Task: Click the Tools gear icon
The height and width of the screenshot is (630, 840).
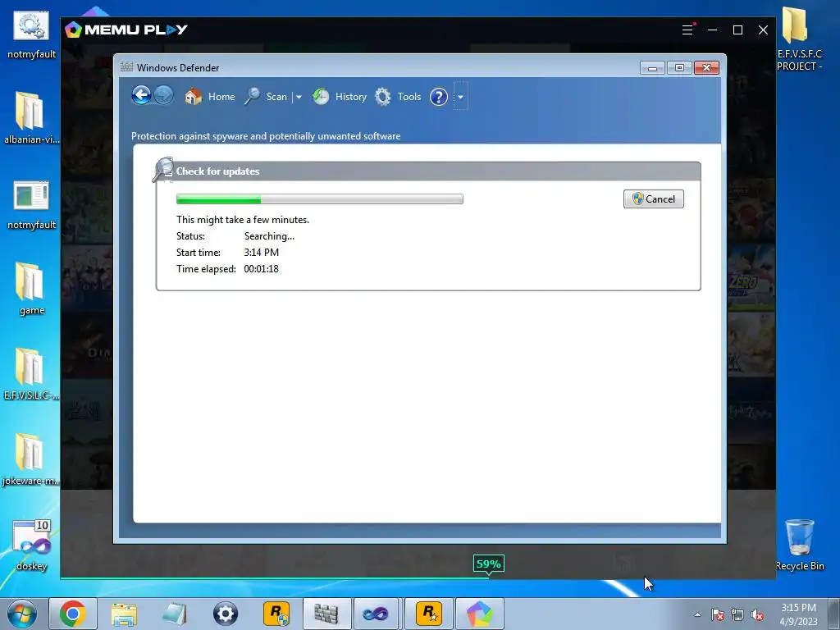Action: click(382, 97)
